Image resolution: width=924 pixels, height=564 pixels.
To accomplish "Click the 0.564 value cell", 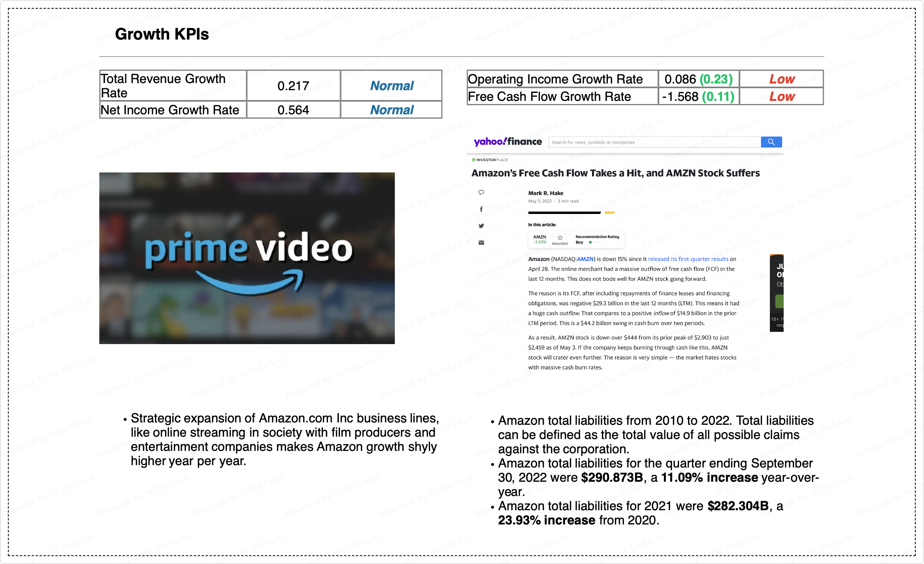I will tap(293, 110).
